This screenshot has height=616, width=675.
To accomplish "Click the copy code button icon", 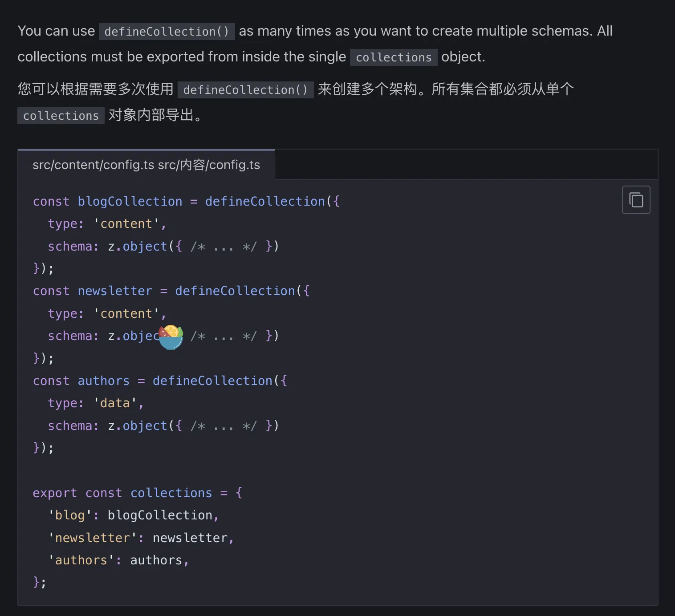I will coord(636,200).
